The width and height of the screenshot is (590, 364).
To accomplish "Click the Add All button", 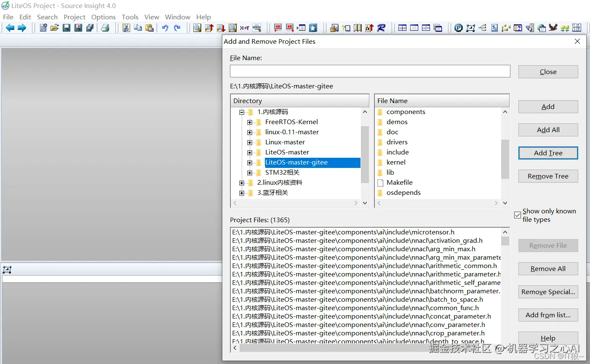I will point(548,130).
